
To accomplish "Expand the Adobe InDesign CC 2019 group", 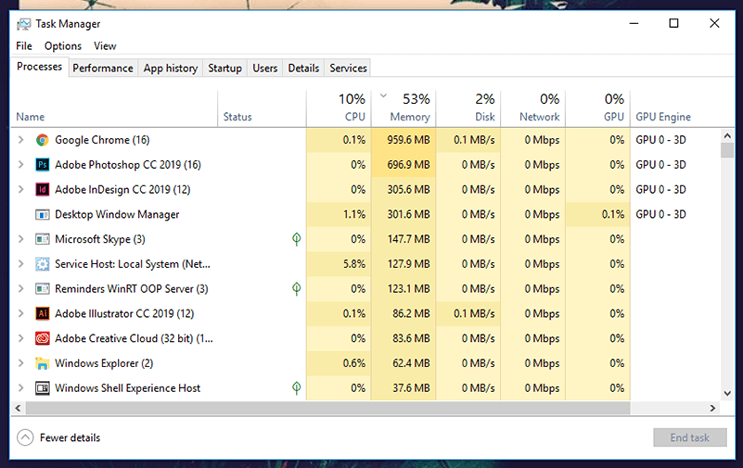I will 21,189.
